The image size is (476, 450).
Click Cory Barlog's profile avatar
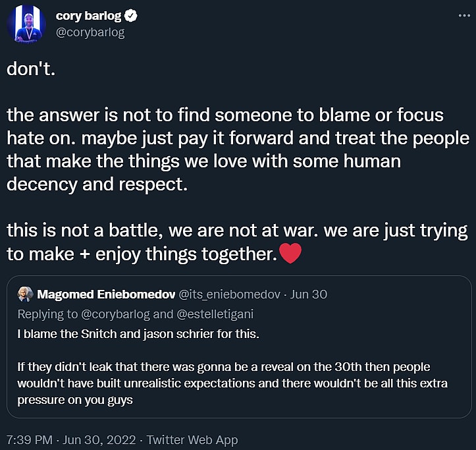click(26, 24)
